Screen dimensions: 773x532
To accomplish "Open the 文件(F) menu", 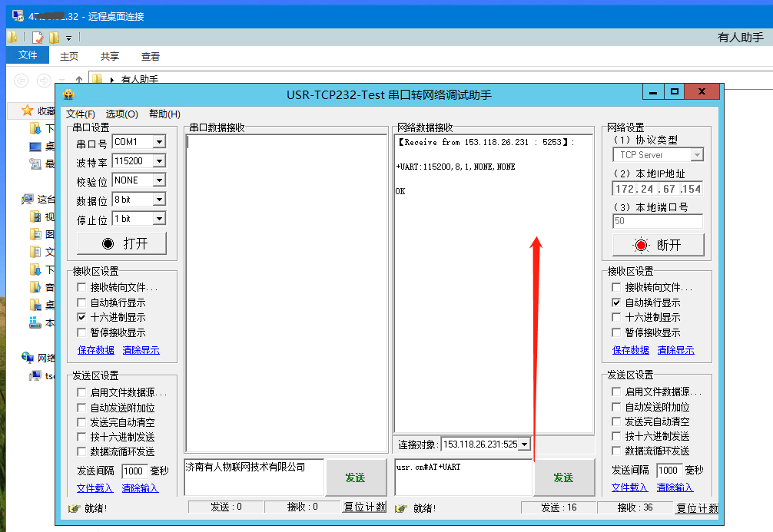I will pyautogui.click(x=81, y=114).
